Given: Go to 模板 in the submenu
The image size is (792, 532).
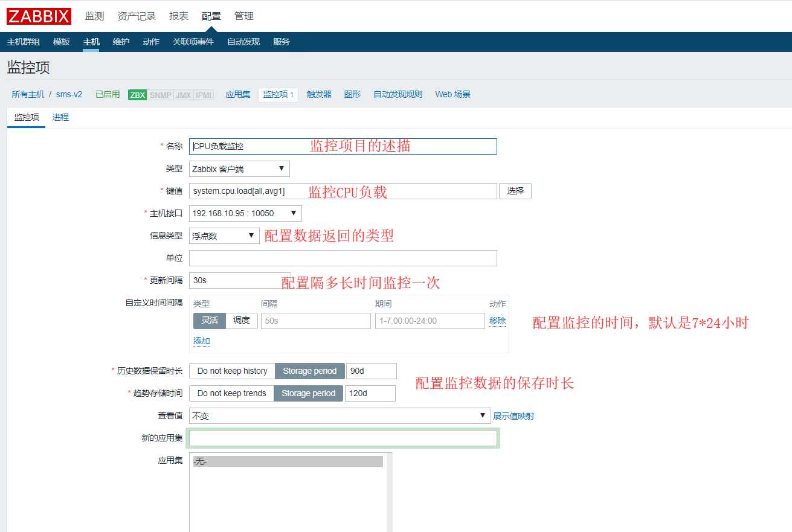Looking at the screenshot, I should [62, 42].
